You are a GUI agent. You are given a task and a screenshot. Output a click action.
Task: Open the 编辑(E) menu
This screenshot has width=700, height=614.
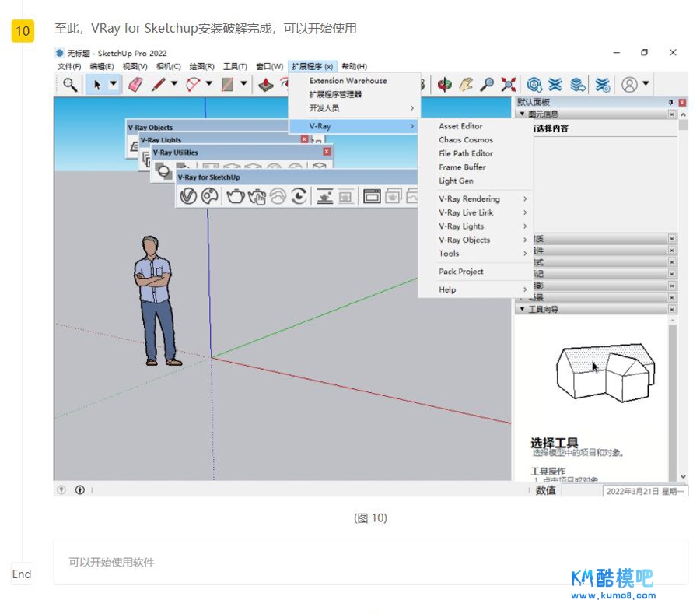(x=102, y=66)
